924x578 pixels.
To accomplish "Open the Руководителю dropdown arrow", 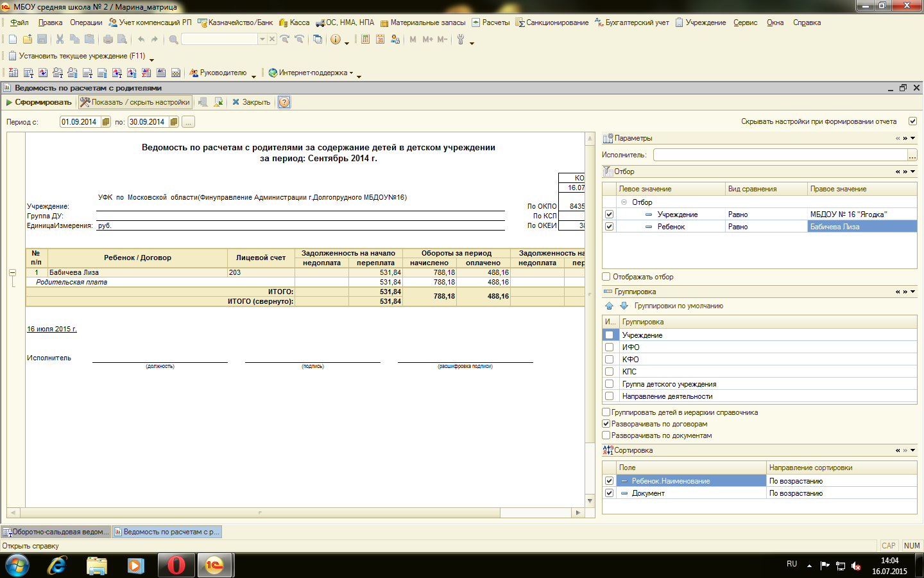I will click(x=253, y=76).
